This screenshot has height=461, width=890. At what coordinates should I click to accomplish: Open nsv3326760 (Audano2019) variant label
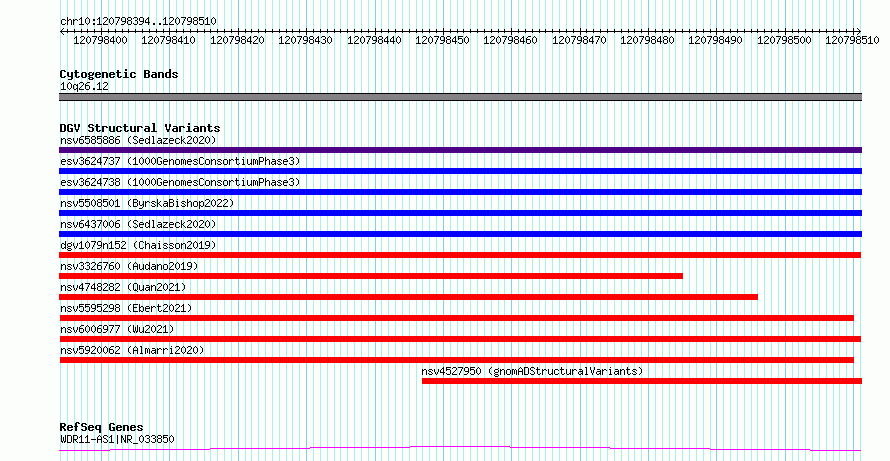point(129,266)
